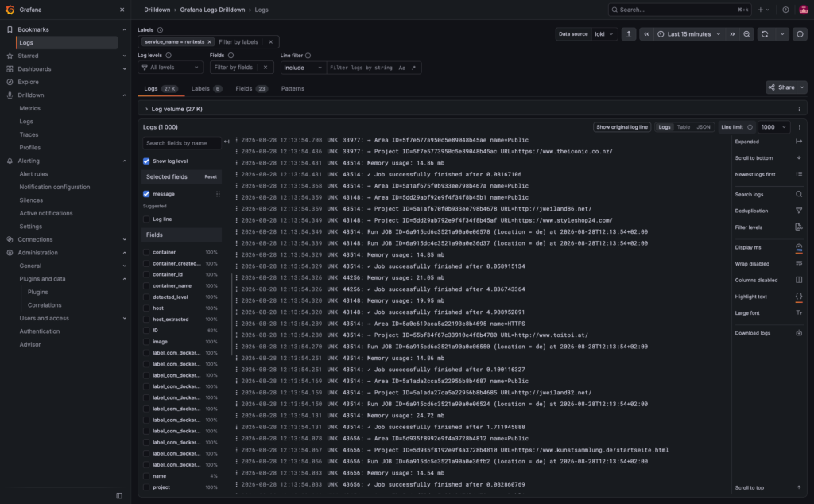Open the Last 15 minutes time picker
The width and height of the screenshot is (814, 504).
pyautogui.click(x=689, y=34)
